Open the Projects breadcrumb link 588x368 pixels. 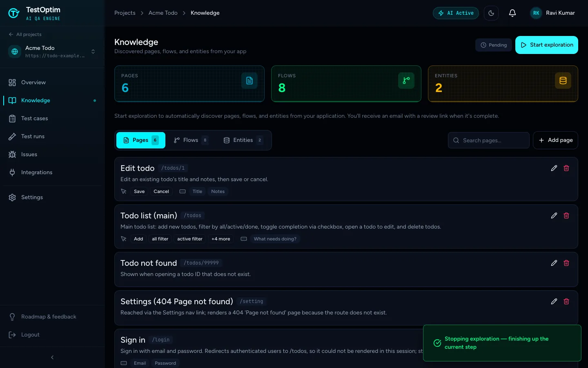point(125,13)
